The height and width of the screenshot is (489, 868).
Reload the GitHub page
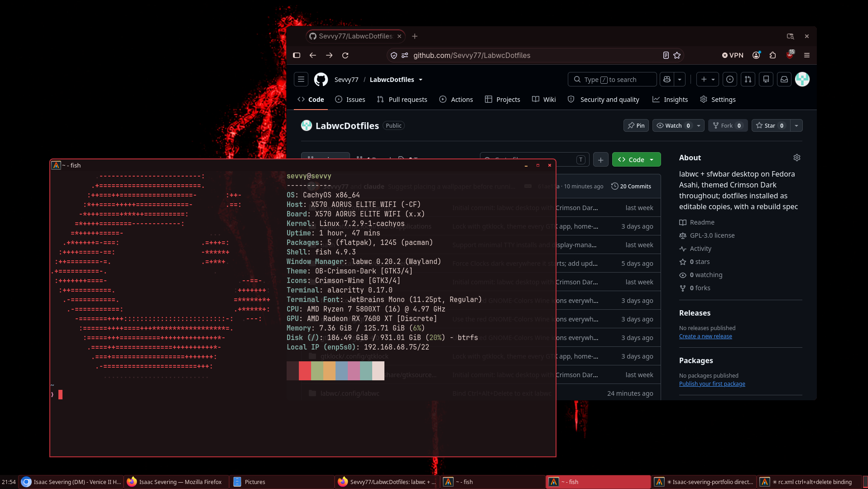pyautogui.click(x=345, y=55)
